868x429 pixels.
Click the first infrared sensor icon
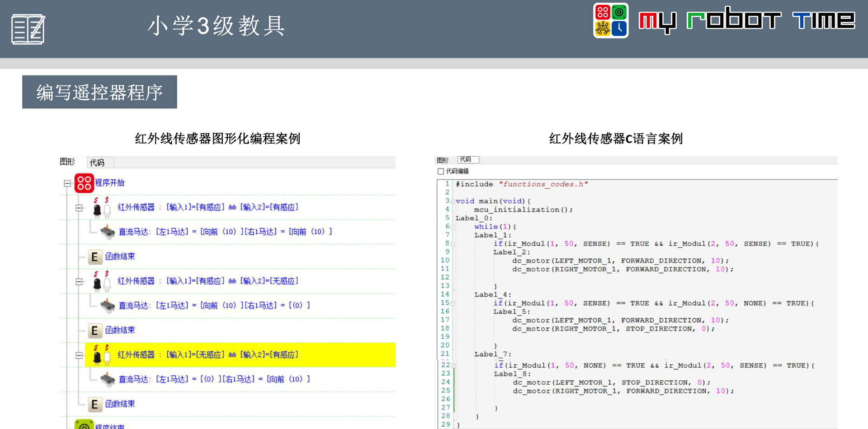tap(101, 207)
